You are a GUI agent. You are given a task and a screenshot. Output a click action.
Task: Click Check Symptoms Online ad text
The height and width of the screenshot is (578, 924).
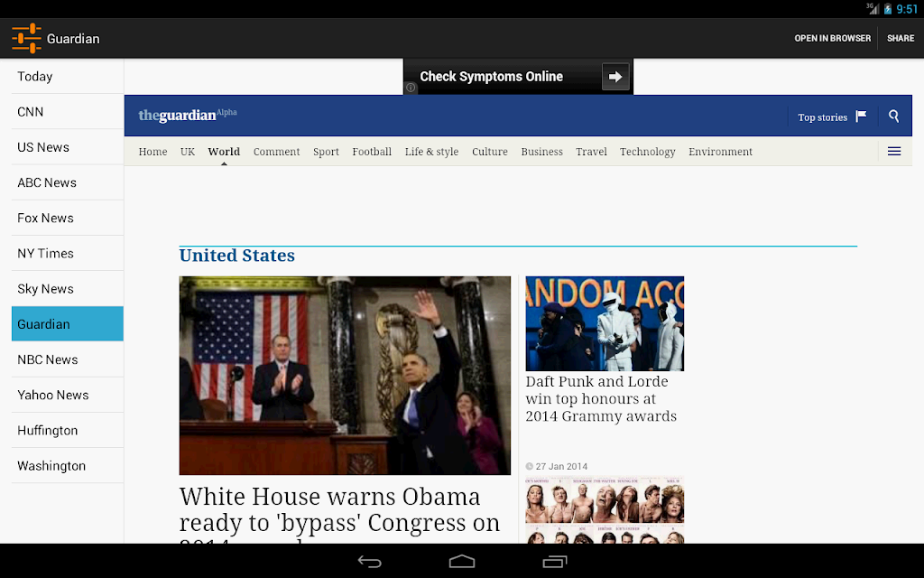[x=492, y=77]
